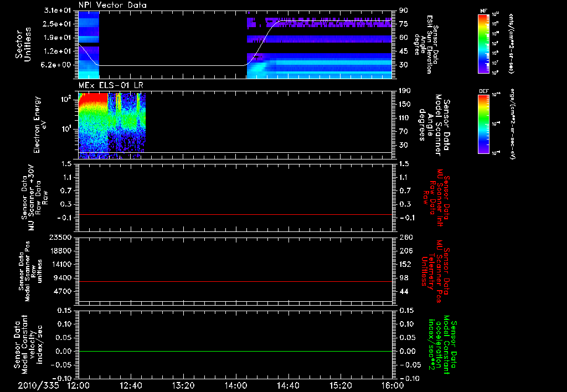This screenshot has height=392, width=567.
Task: Click the 'MU Scanner +30V Raw Data' axis title
Action: tap(34, 198)
